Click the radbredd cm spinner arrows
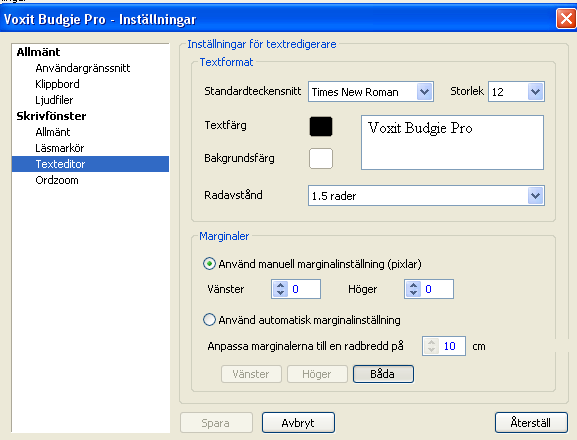577x440 pixels. click(x=431, y=346)
